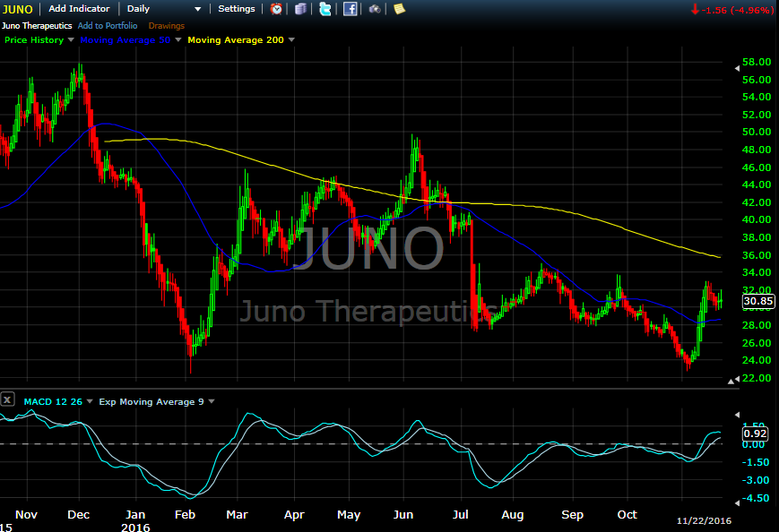
Task: Click the stacked pages compare icon
Action: click(x=300, y=9)
